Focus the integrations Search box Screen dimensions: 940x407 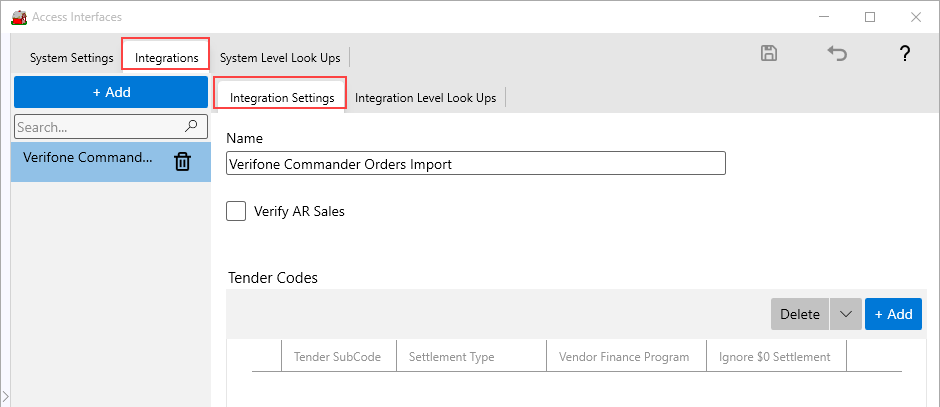(98, 127)
